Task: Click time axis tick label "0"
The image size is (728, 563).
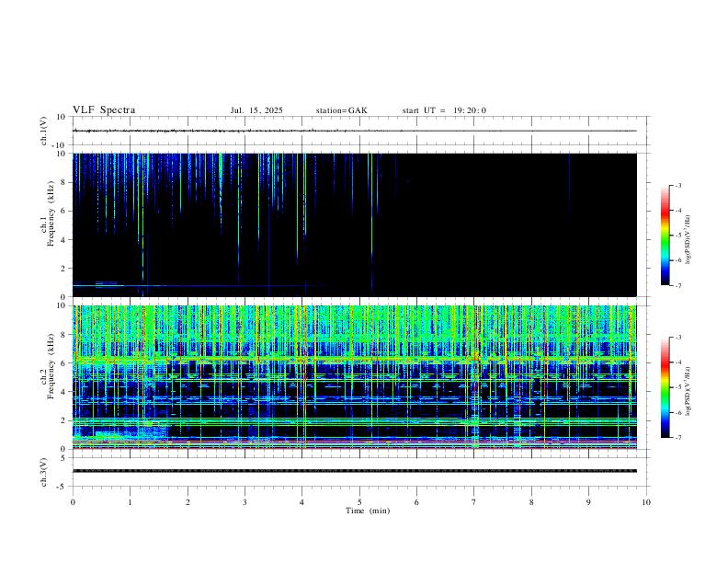Action: coord(73,502)
